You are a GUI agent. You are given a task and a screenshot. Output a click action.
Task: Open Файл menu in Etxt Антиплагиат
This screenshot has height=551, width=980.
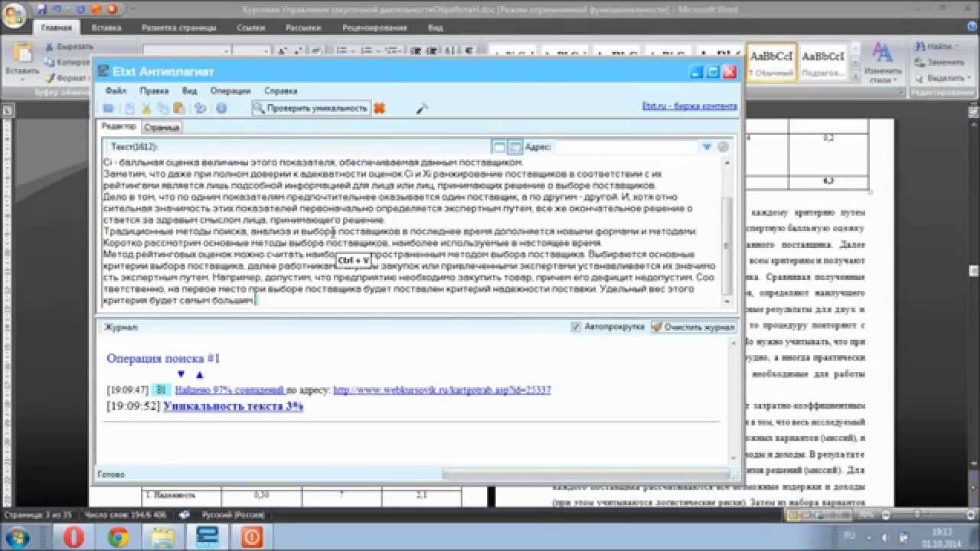(x=116, y=90)
